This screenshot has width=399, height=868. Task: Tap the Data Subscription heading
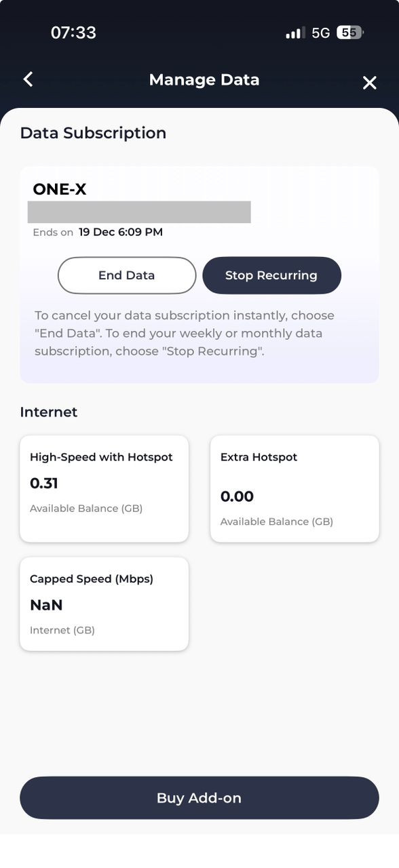pos(93,133)
